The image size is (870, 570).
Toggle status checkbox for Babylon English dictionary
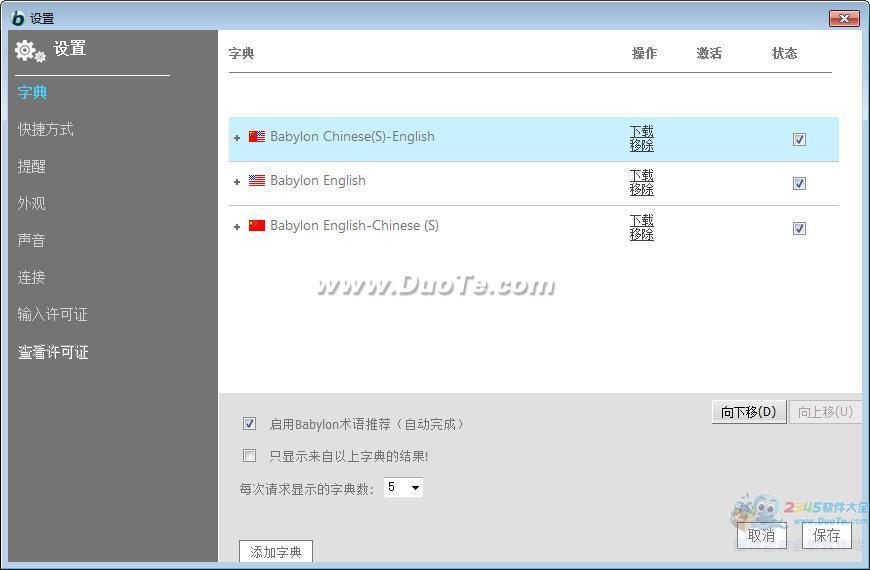[799, 183]
